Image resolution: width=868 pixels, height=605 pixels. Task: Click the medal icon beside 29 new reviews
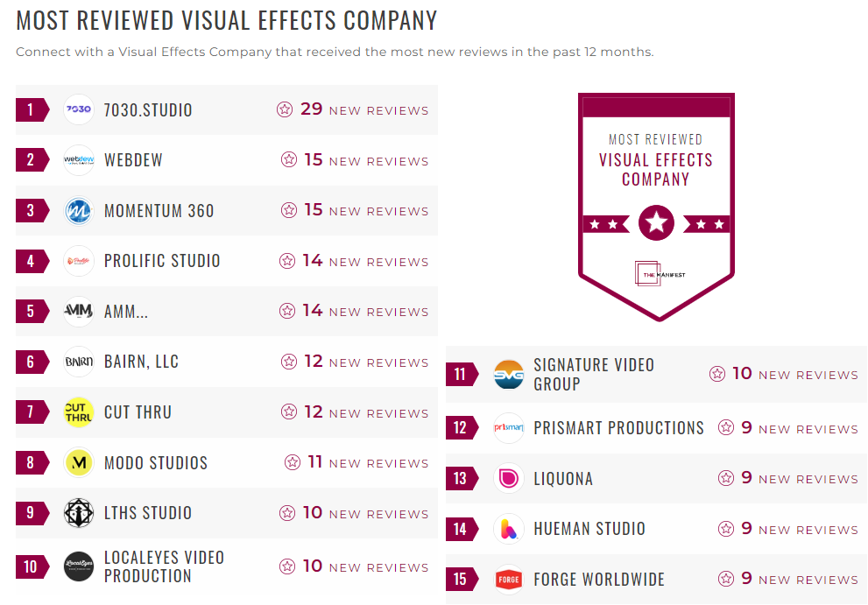coord(285,109)
